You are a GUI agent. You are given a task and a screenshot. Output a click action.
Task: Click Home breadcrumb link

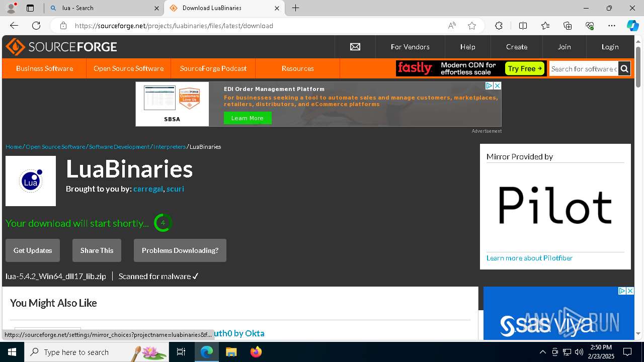click(x=14, y=147)
